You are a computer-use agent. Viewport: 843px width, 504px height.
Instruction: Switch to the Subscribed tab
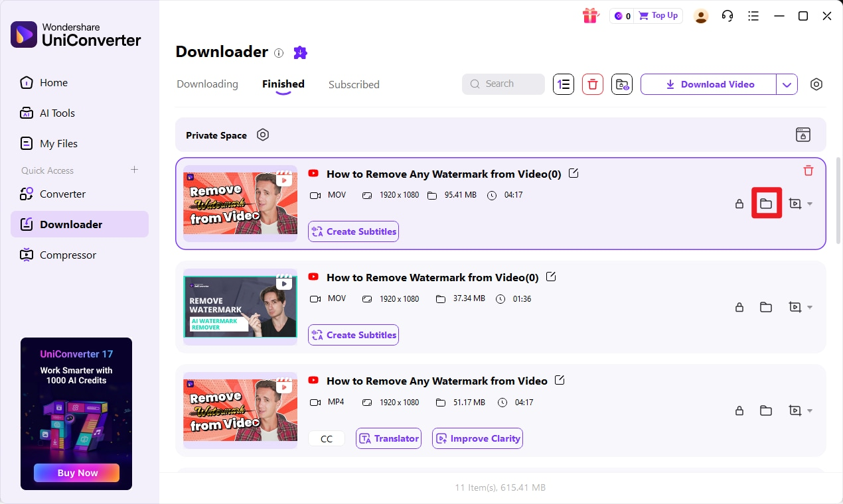[x=354, y=84]
